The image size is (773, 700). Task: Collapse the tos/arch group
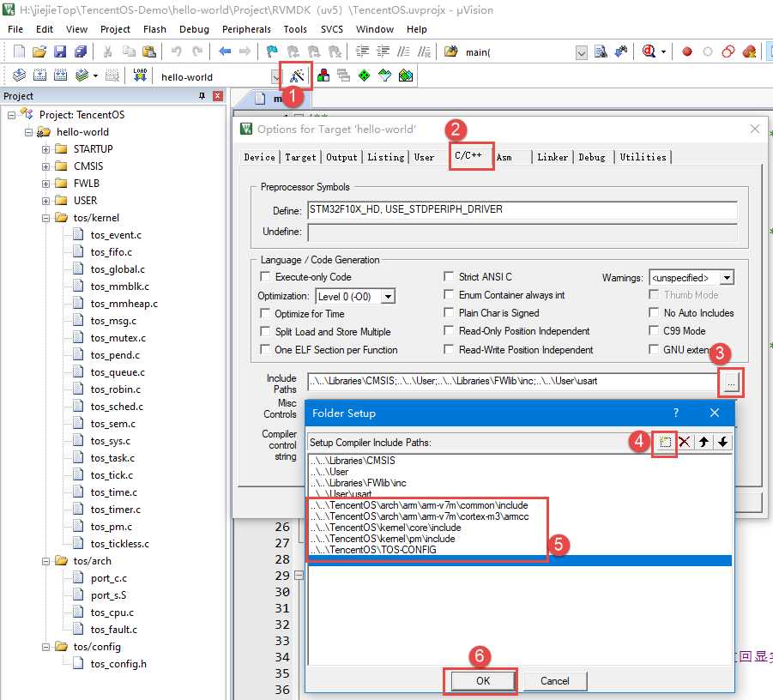tap(45, 562)
